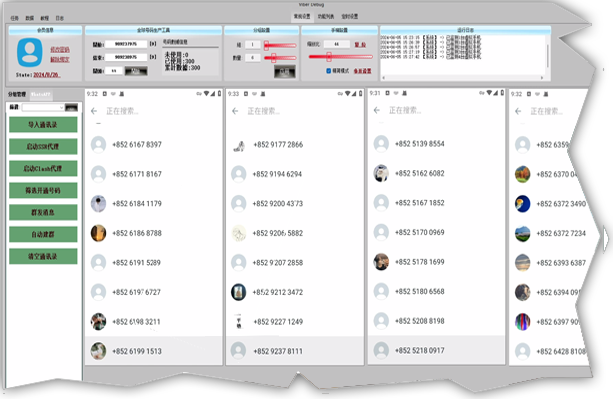Toggle the blue checkbox in phone settings panel
The width and height of the screenshot is (613, 399).
tap(328, 71)
